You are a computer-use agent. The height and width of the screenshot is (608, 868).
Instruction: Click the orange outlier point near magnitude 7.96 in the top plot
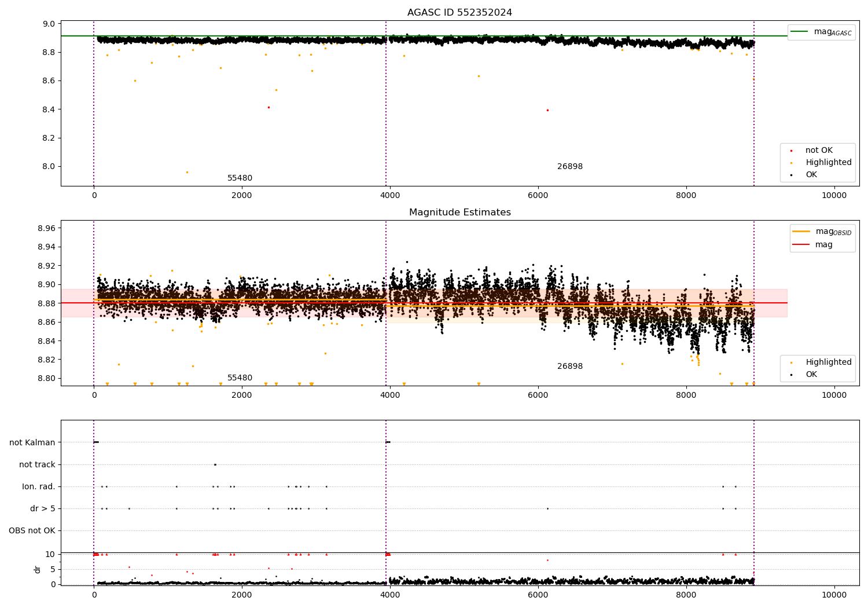[x=187, y=172]
